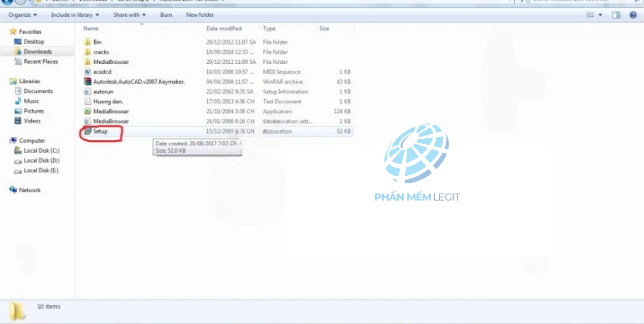Click the "Autodesk.AutoCAD.v2007.Keymaker." file name
This screenshot has height=324, width=644.
click(139, 81)
